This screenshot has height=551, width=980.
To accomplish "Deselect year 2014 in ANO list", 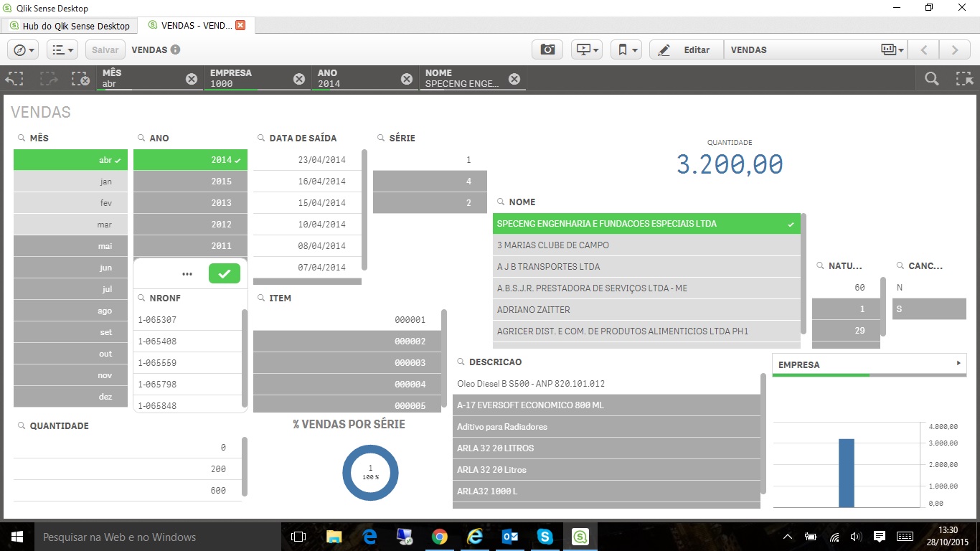I will click(x=190, y=160).
